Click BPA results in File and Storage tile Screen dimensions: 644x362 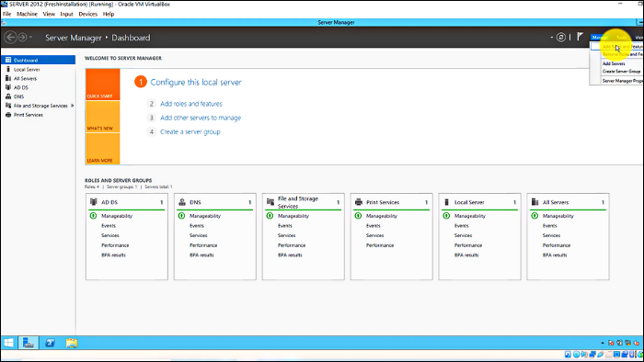290,255
